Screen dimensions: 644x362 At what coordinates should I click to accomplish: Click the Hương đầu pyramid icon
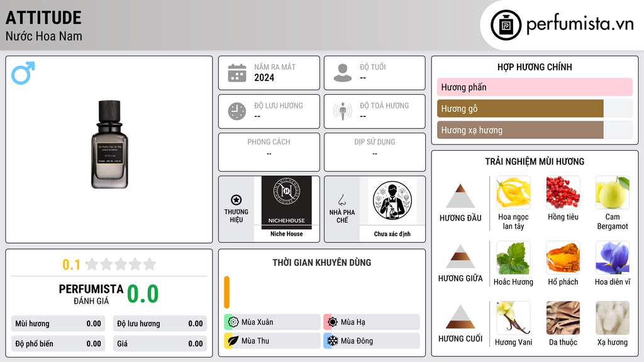coord(460,196)
